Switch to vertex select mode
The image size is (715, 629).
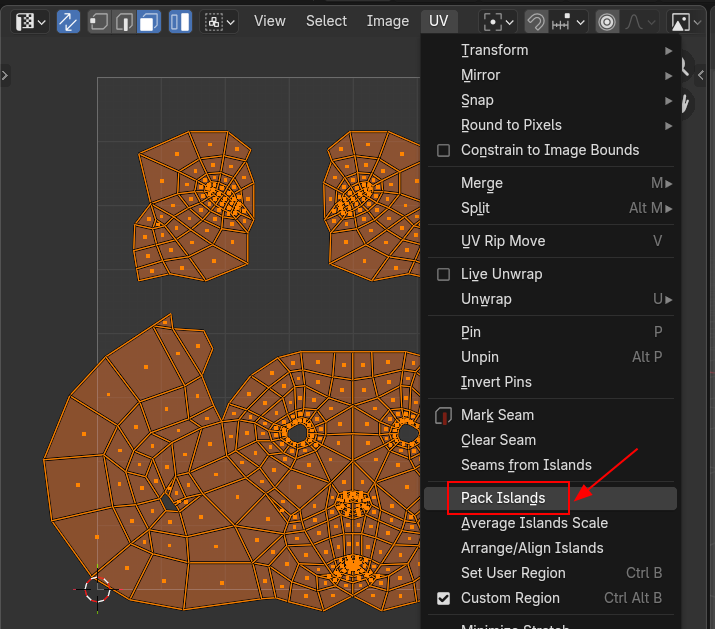point(99,21)
